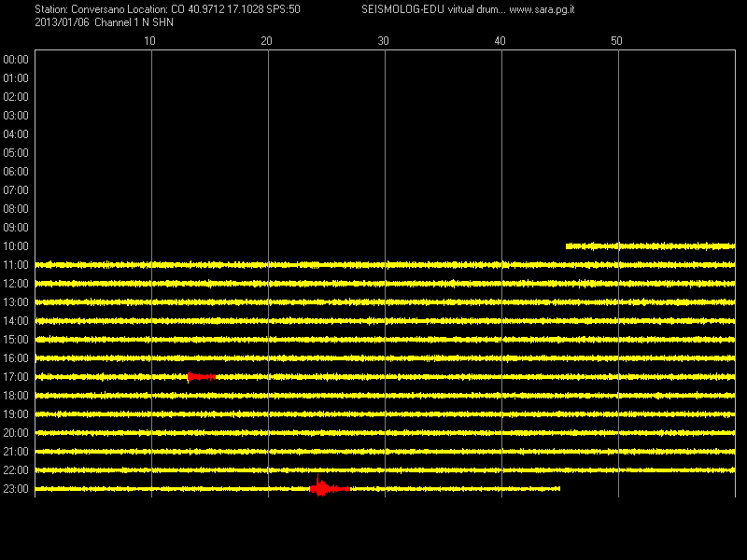The height and width of the screenshot is (560, 747).
Task: Click the 07:00 hour label
Action: [16, 190]
